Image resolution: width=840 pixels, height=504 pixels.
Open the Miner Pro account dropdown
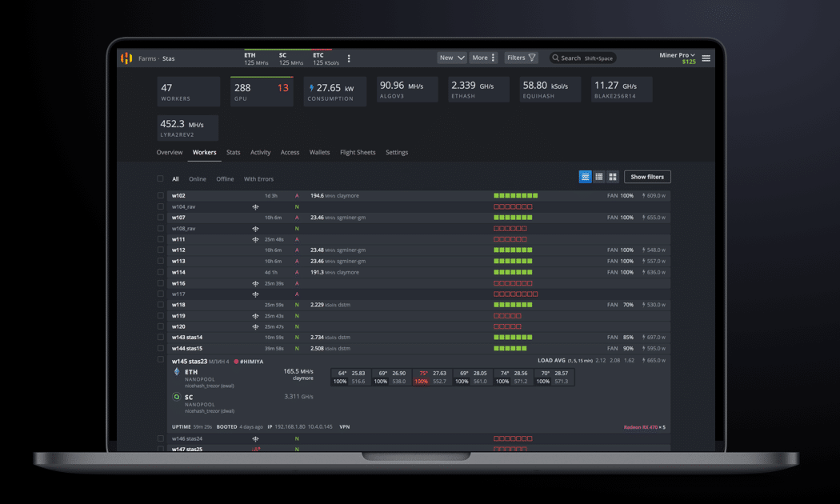(677, 55)
